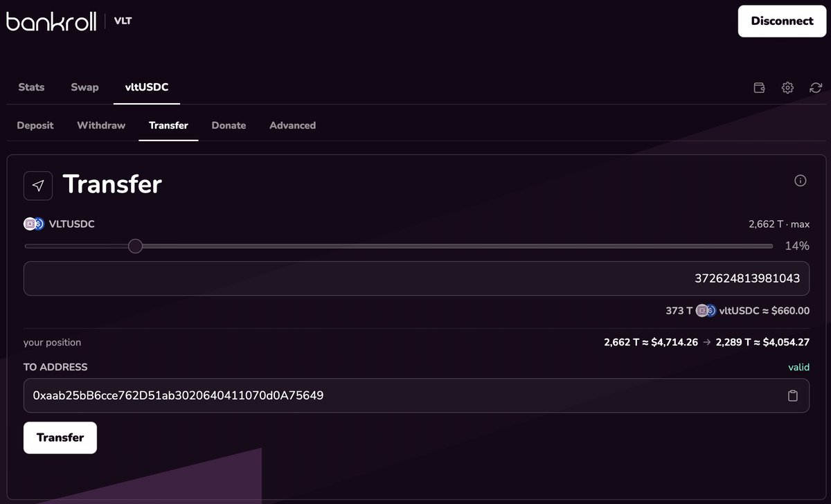The image size is (831, 504).
Task: Click '2,662 T ≈ $4,714.26' position value
Action: tap(651, 342)
